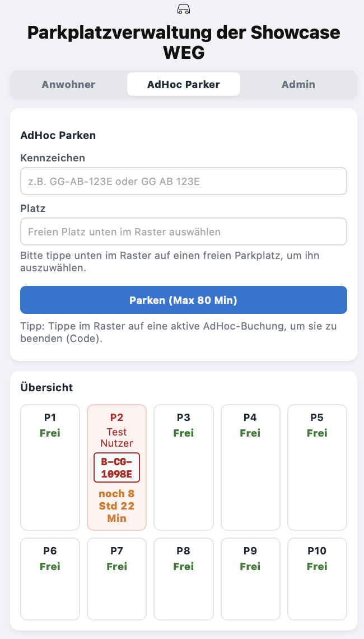Click the car icon above the title
This screenshot has height=639, width=364.
tap(183, 9)
